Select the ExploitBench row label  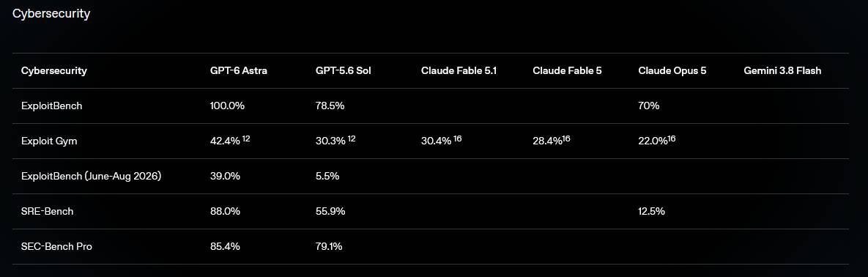[51, 106]
